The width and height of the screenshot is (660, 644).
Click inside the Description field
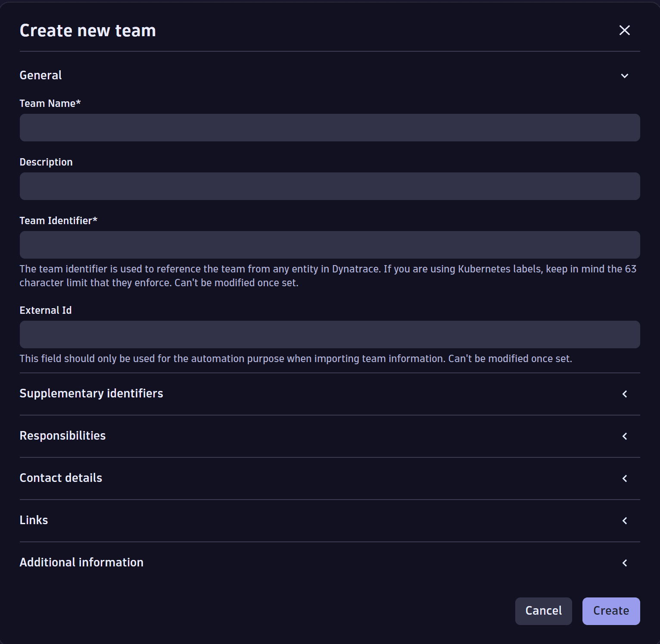pyautogui.click(x=330, y=186)
